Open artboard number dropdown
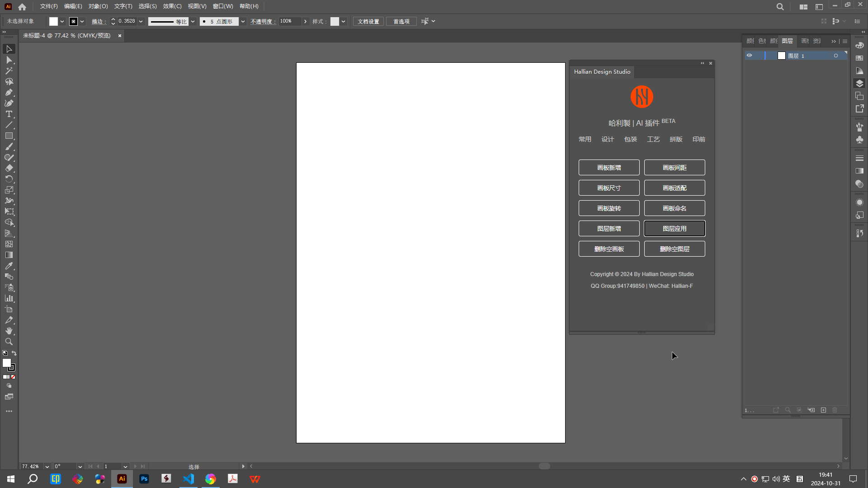The image size is (868, 488). [x=125, y=466]
